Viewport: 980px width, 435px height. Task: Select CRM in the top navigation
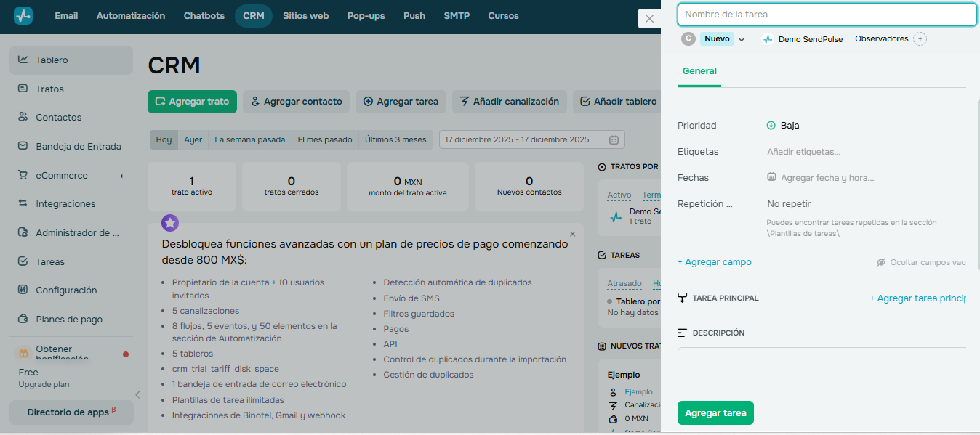click(x=253, y=15)
